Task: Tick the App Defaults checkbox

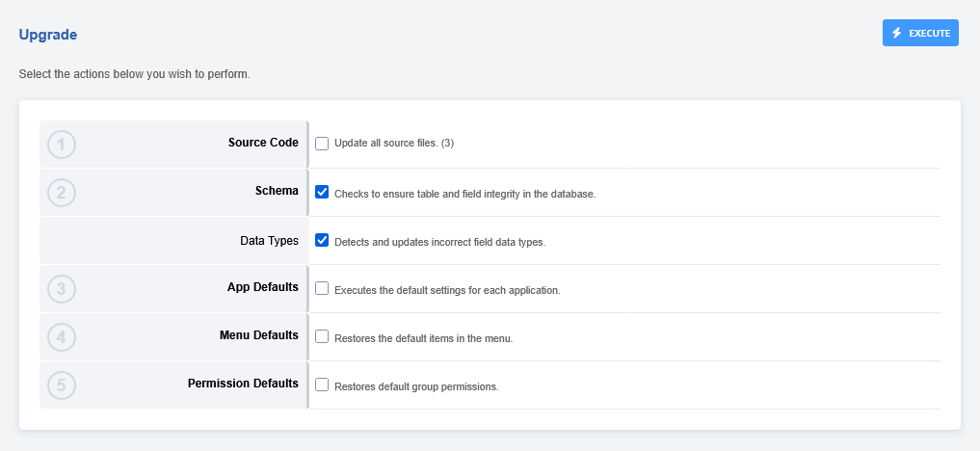Action: (322, 288)
